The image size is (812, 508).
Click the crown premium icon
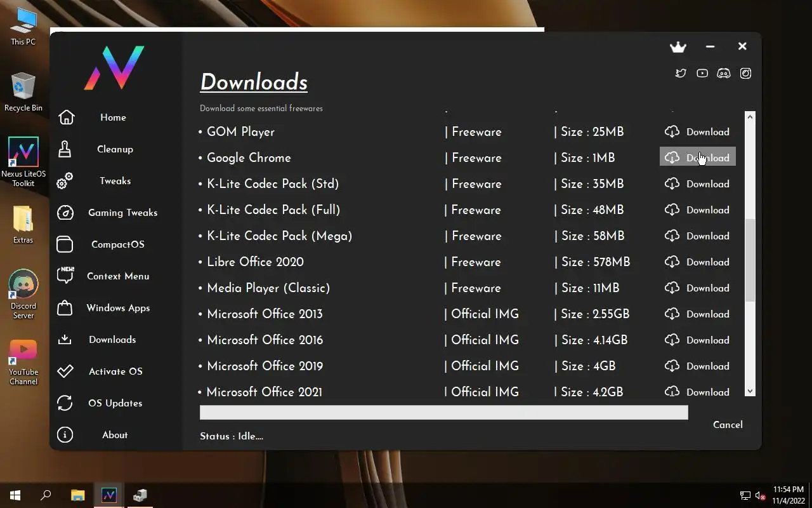coord(678,47)
